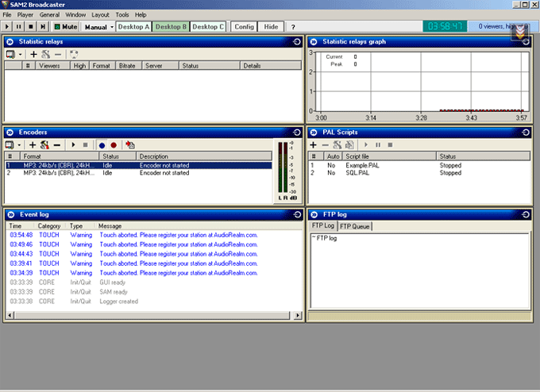Screen dimensions: 540x392
Task: Remove the selected encoder
Action: pyautogui.click(x=57, y=145)
